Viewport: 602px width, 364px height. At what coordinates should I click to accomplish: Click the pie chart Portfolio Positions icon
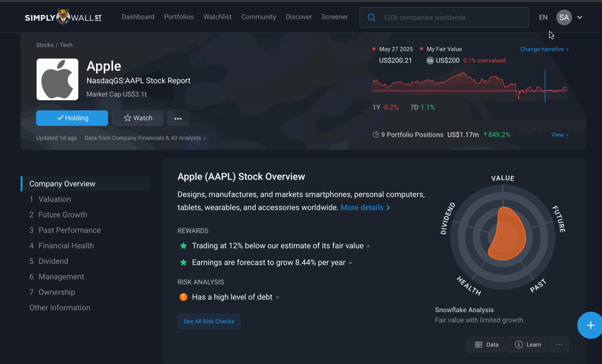click(376, 135)
